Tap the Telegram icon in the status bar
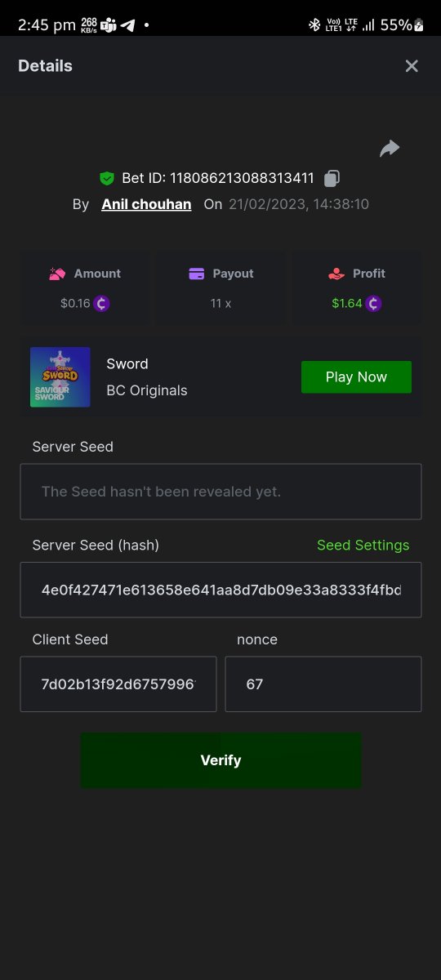The width and height of the screenshot is (441, 980). pos(128,25)
